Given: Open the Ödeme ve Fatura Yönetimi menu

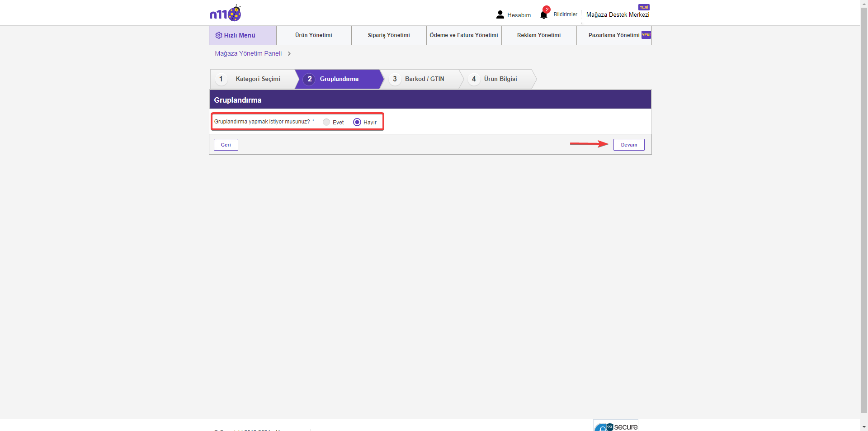Looking at the screenshot, I should click(x=464, y=35).
